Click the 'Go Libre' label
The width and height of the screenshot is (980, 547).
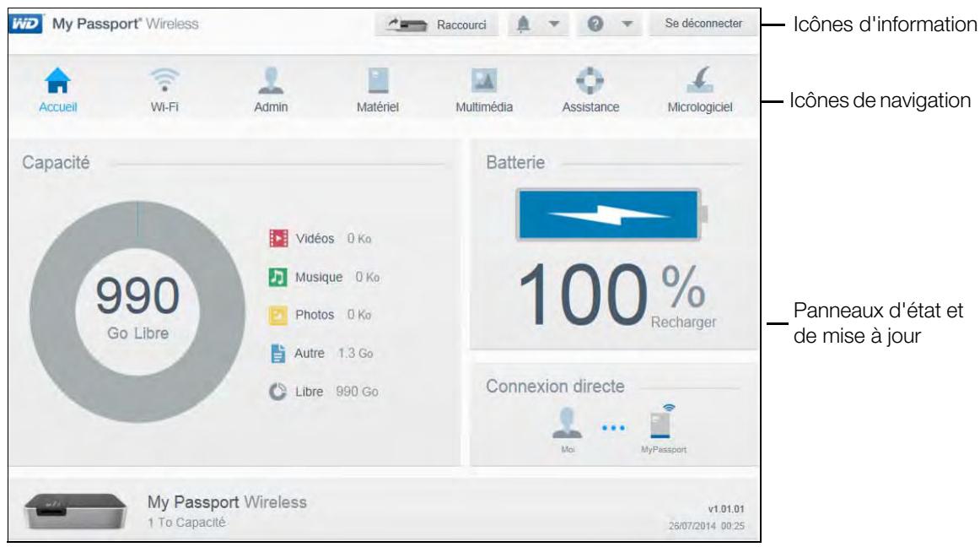click(x=137, y=333)
